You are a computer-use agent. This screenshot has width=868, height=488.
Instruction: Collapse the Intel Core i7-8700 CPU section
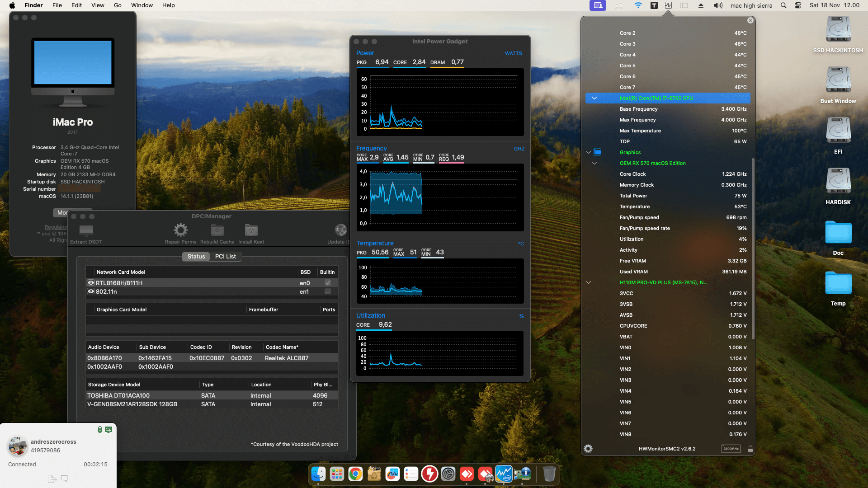[594, 98]
